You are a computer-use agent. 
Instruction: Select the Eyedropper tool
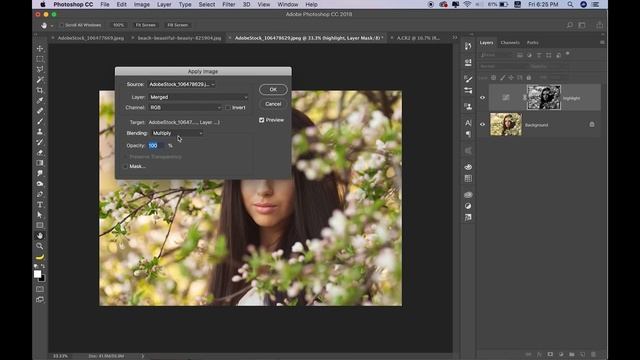(x=40, y=100)
